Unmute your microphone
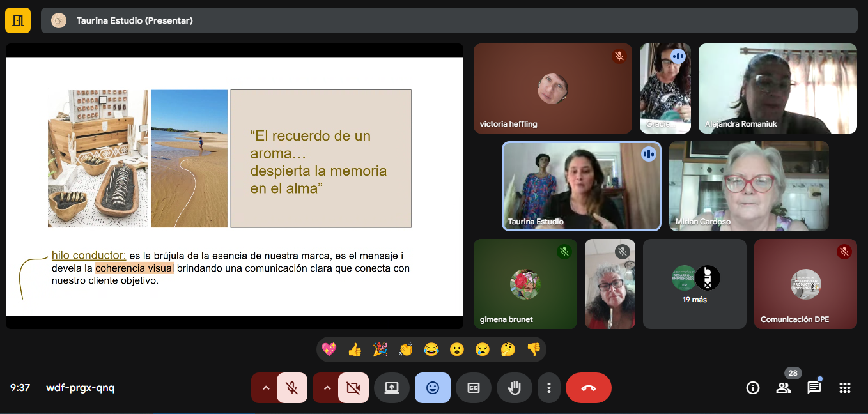The width and height of the screenshot is (868, 414). tap(291, 387)
